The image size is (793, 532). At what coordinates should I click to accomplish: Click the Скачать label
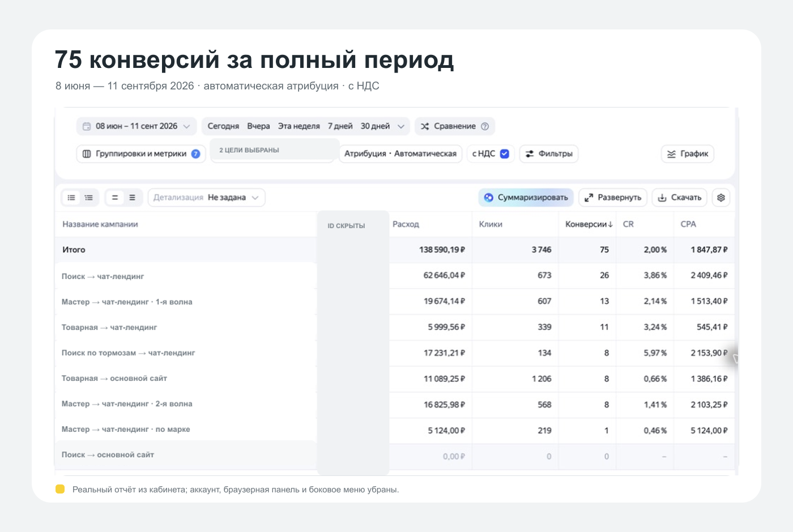point(686,198)
